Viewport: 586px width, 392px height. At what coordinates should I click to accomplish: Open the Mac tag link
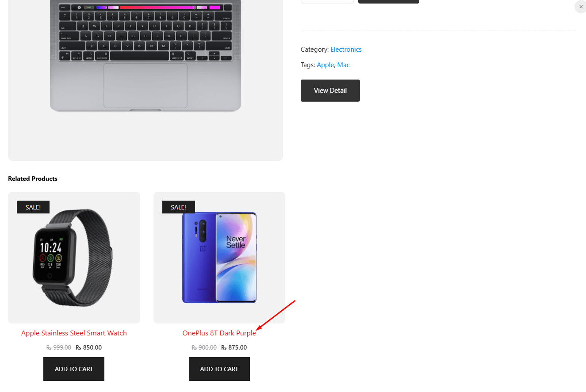[x=343, y=65]
